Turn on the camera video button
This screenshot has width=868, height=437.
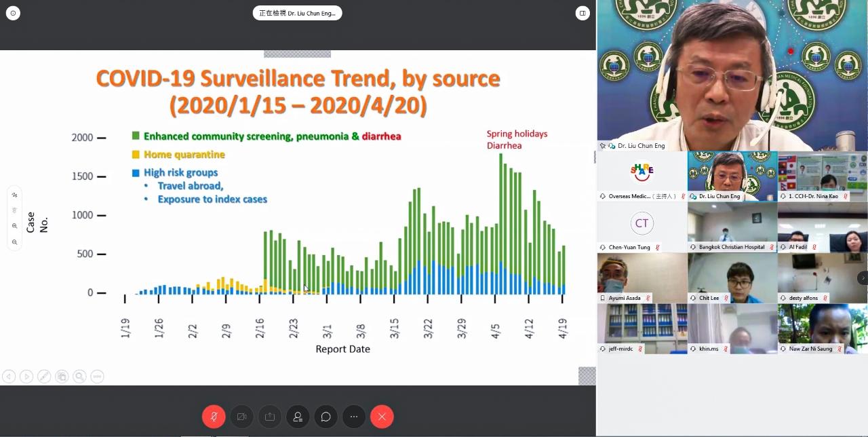pos(241,417)
